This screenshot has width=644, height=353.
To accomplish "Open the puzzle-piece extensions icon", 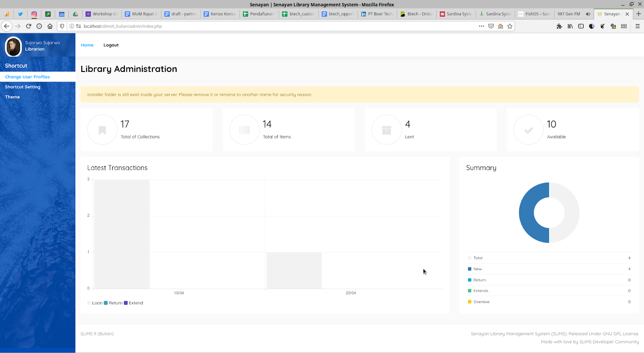I will pos(559,26).
